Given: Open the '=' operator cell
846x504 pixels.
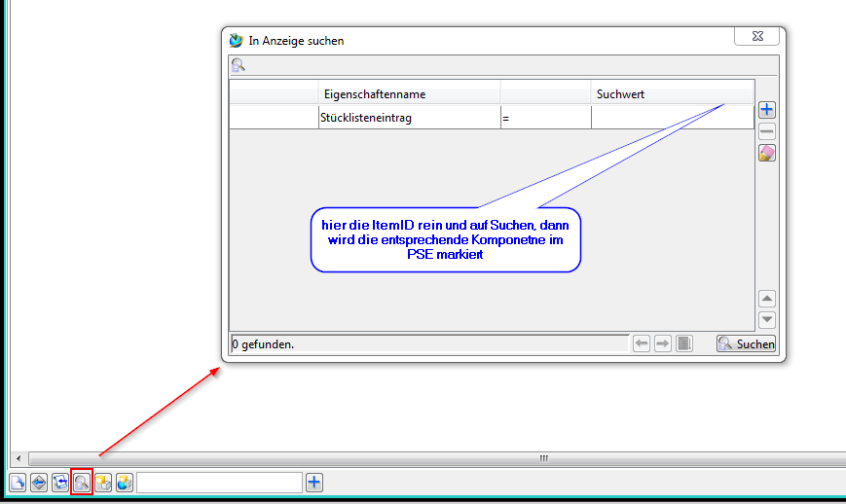Looking at the screenshot, I should [546, 118].
